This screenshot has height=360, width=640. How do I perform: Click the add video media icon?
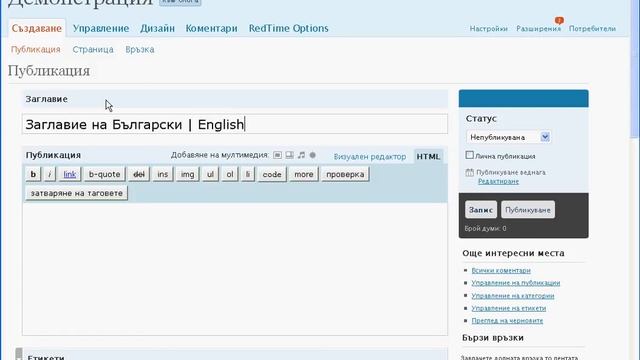289,155
